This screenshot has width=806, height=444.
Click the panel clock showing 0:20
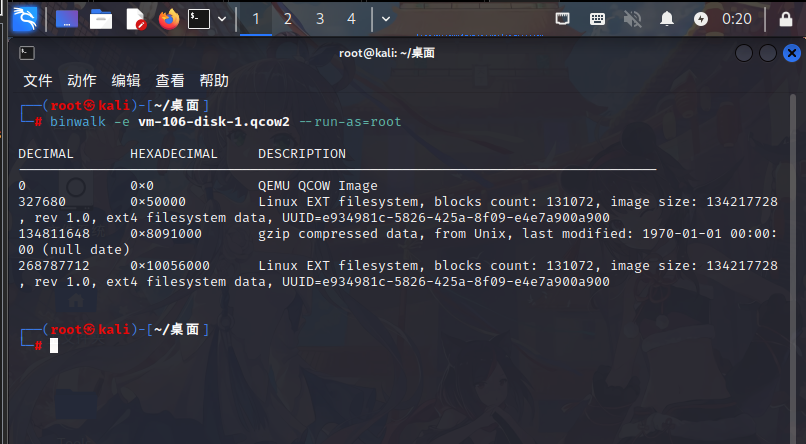737,19
